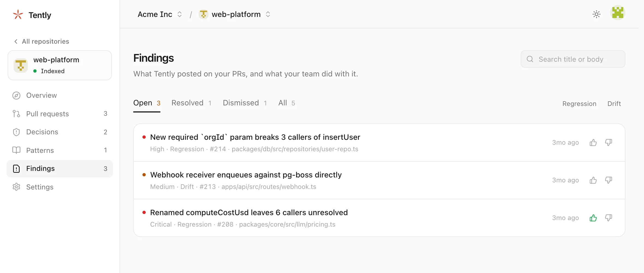The image size is (644, 273).
Task: Toggle the Regression filter
Action: (579, 104)
